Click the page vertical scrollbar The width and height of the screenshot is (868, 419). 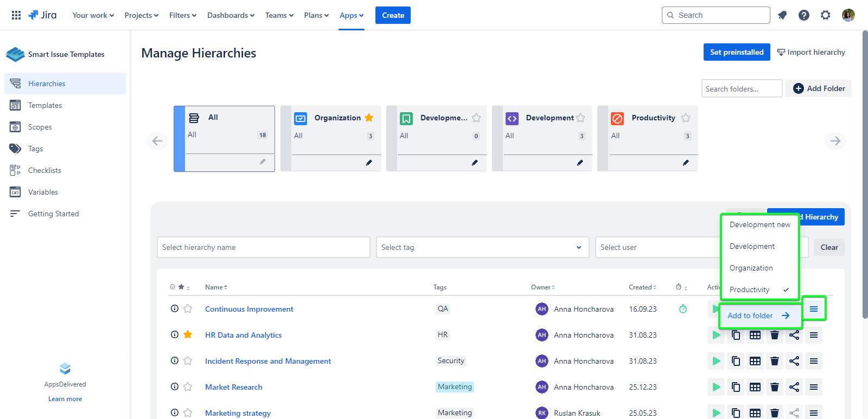[865, 173]
